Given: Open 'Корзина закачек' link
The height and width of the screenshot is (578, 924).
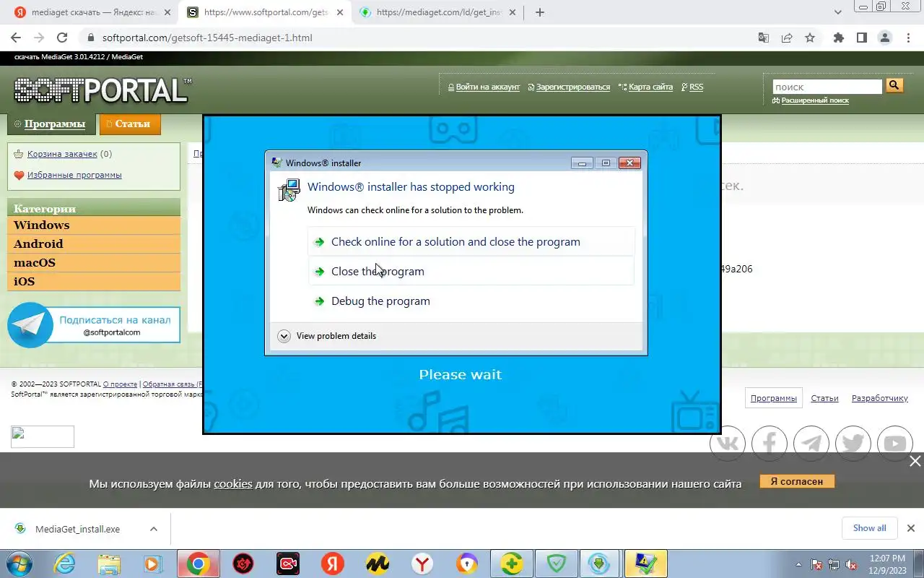Looking at the screenshot, I should [x=62, y=154].
